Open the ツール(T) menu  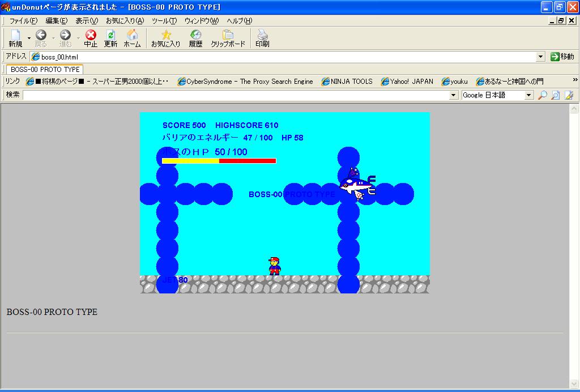coord(164,21)
